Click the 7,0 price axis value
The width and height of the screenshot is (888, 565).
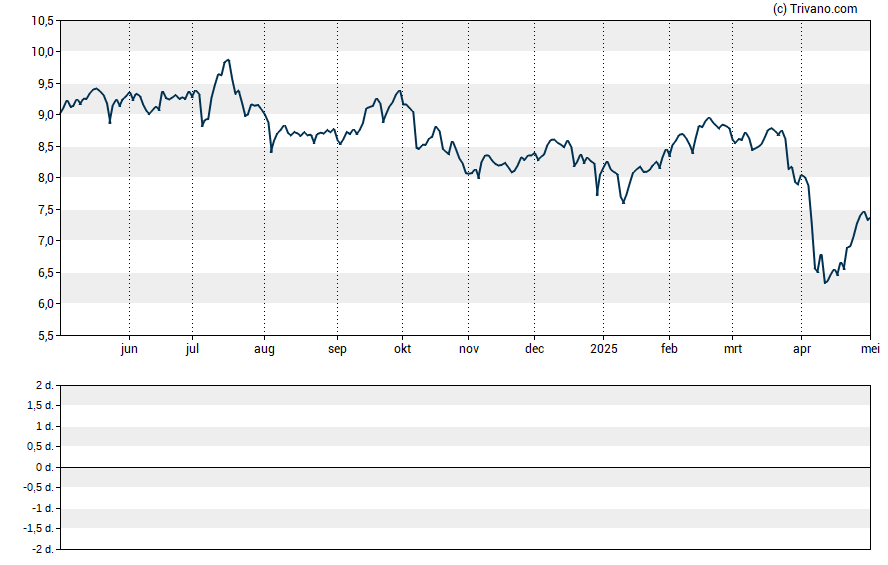coord(45,241)
